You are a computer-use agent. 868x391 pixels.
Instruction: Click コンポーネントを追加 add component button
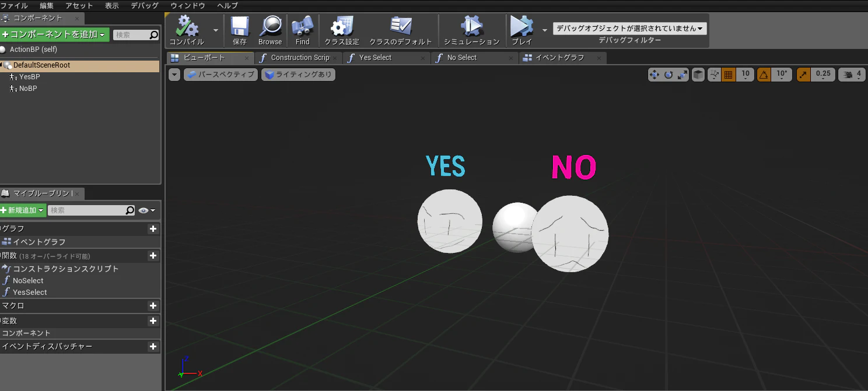tap(55, 35)
